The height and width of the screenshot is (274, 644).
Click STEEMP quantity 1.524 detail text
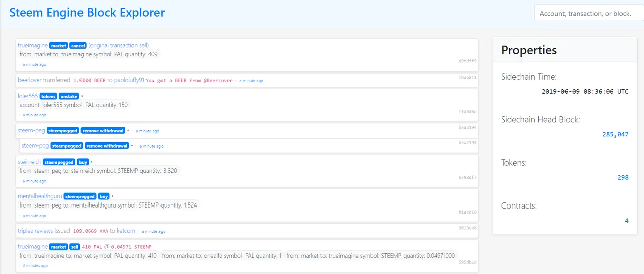(x=109, y=205)
